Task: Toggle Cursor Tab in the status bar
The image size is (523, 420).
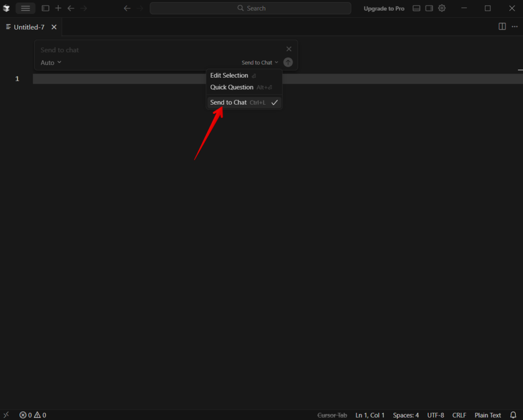Action: pos(332,415)
